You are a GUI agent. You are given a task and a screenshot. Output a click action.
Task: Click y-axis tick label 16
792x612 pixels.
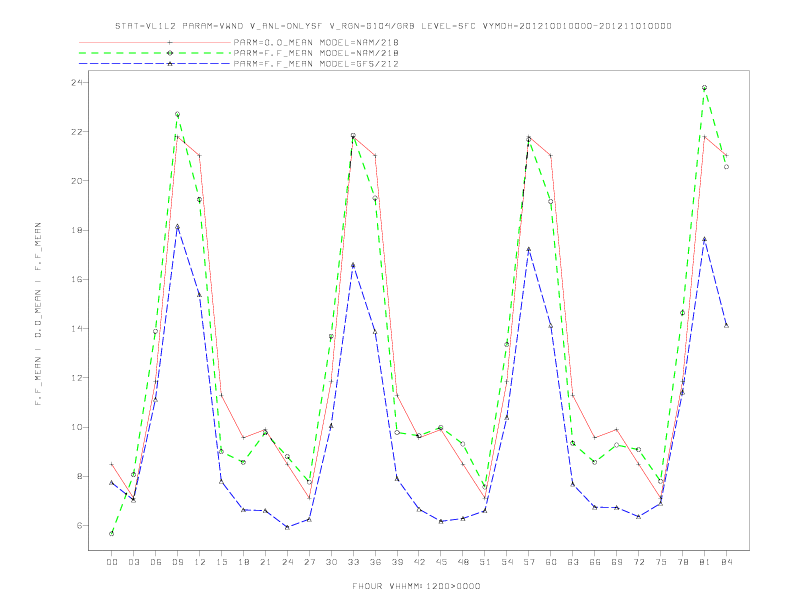(76, 279)
